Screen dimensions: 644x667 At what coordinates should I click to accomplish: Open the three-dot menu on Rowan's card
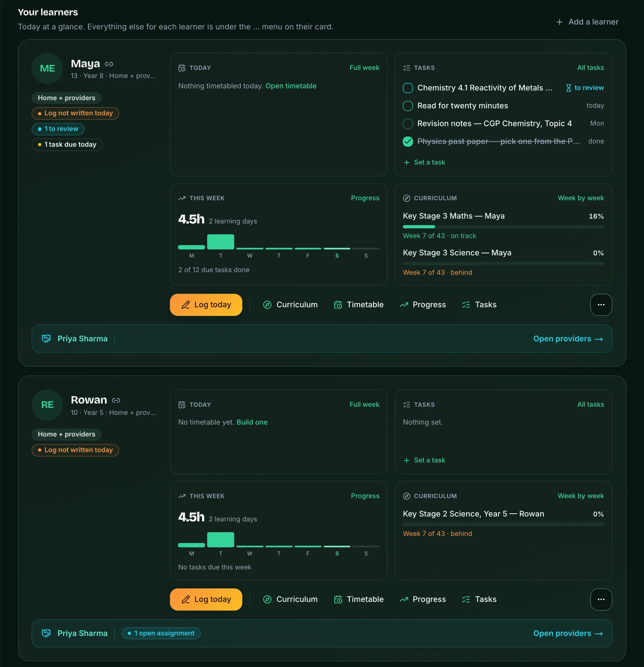pos(601,599)
